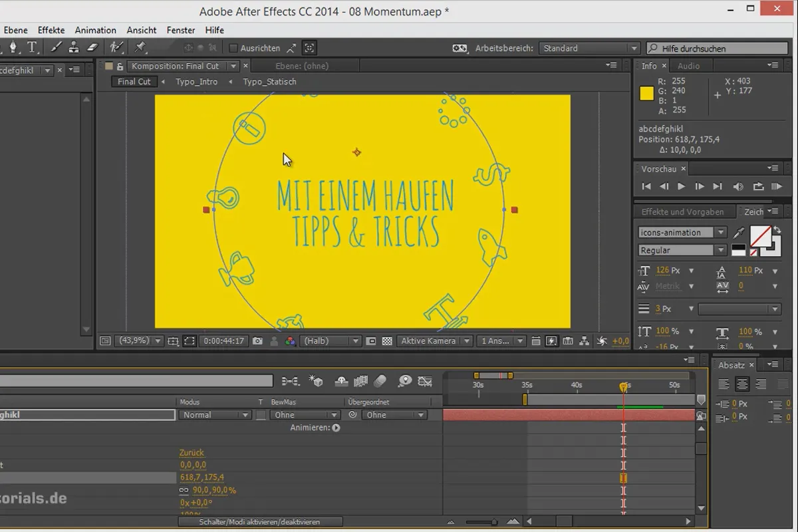
Task: Open the Animation menu
Action: point(95,30)
